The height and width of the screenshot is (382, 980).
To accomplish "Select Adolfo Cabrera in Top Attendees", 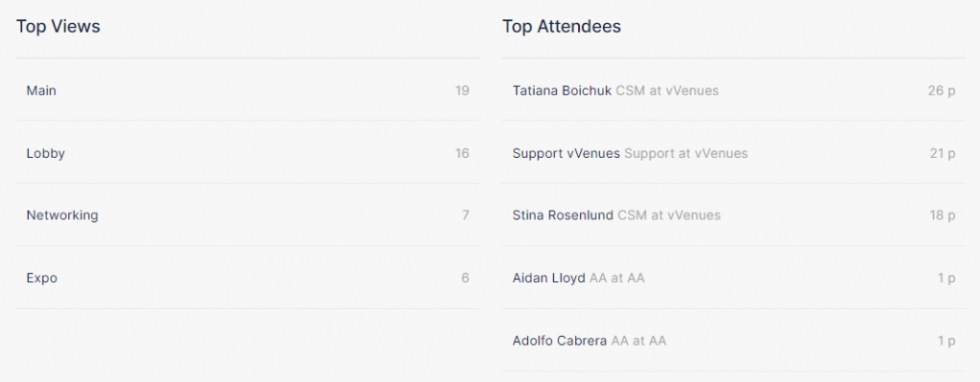I will pyautogui.click(x=734, y=341).
